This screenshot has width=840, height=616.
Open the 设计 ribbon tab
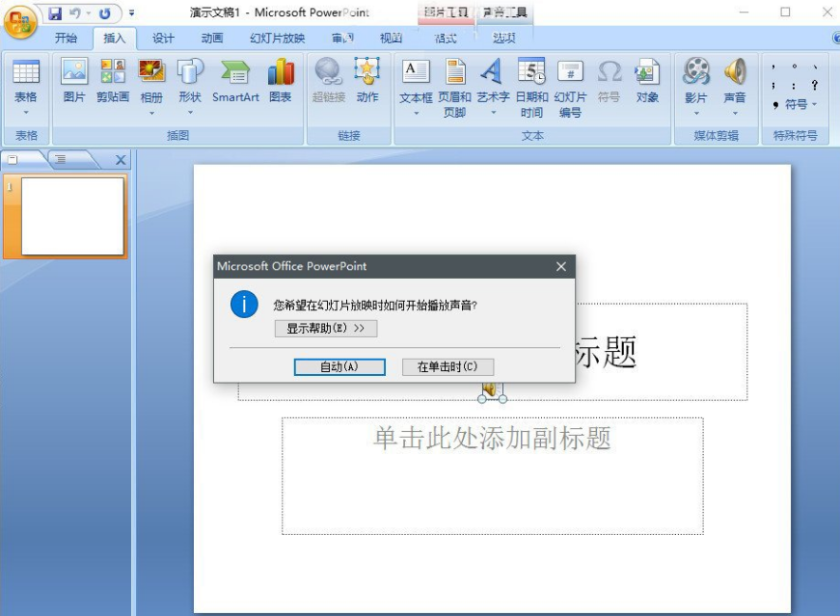163,38
